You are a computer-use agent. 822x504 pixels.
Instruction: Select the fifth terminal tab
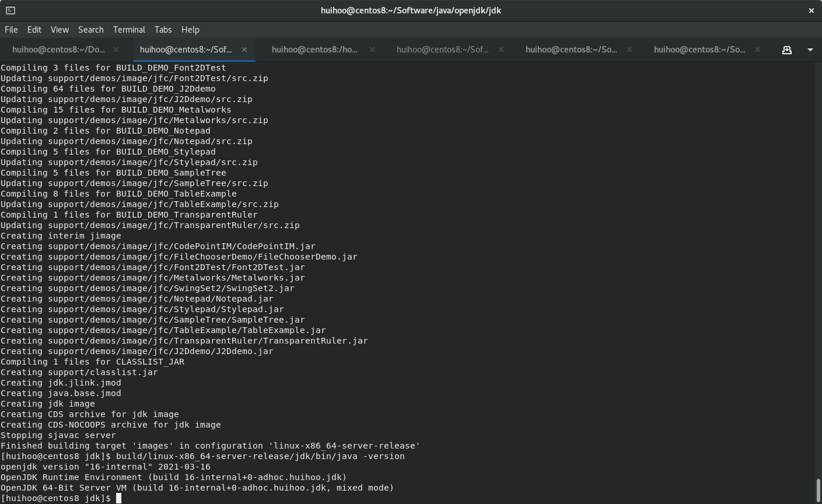click(x=571, y=50)
